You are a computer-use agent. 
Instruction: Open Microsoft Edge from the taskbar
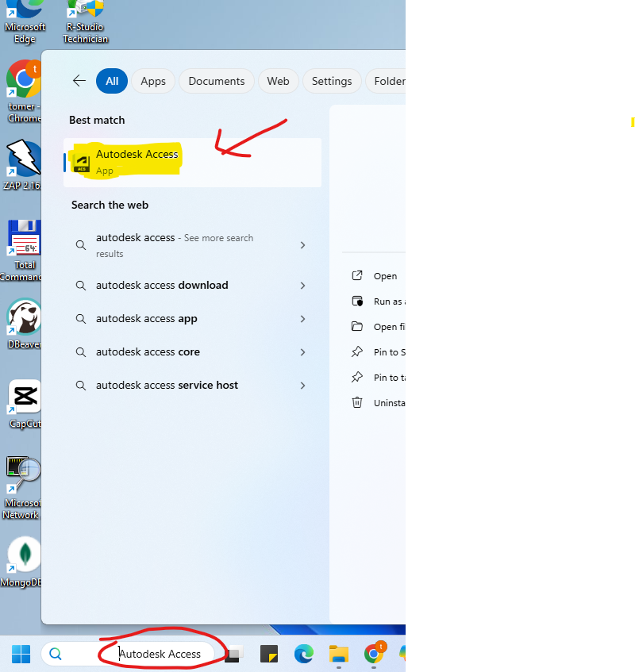(x=303, y=654)
